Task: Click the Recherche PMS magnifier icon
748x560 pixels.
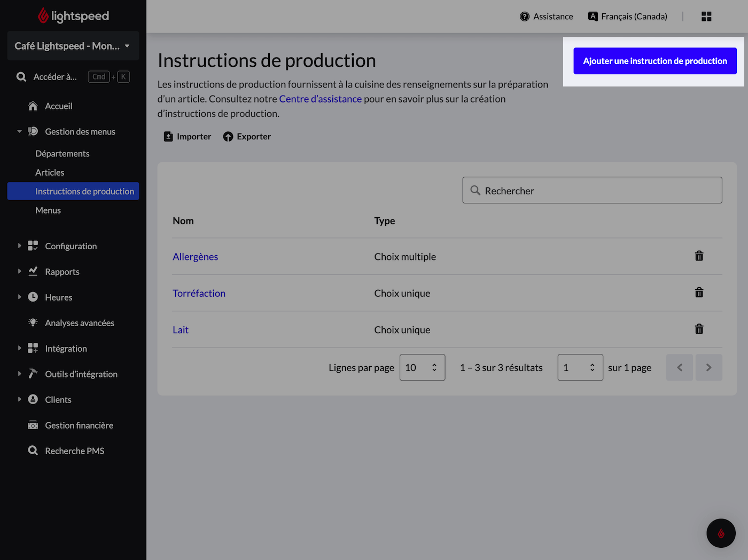Action: pyautogui.click(x=33, y=451)
